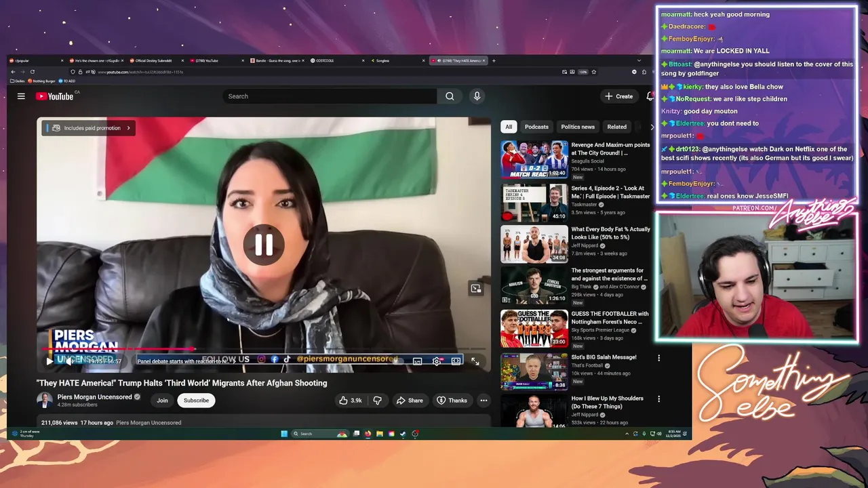This screenshot has width=868, height=488.
Task: Open a new browser tab with plus
Action: tap(494, 61)
